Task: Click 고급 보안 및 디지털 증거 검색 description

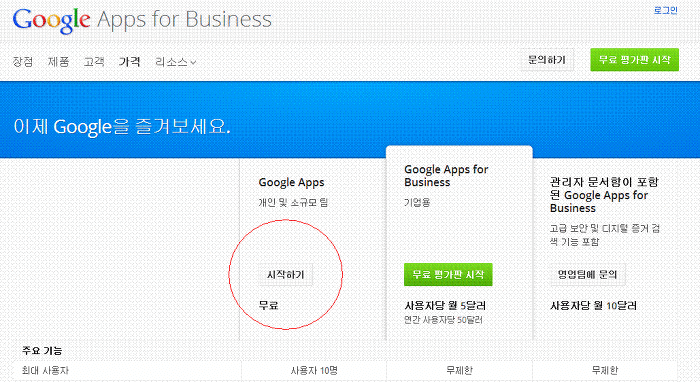Action: coord(604,235)
